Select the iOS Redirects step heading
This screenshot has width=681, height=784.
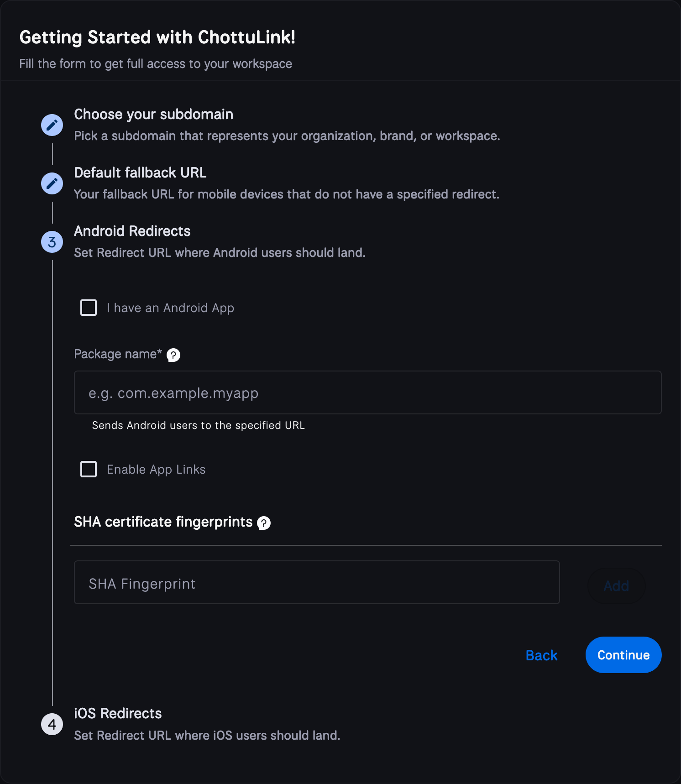[x=118, y=713]
